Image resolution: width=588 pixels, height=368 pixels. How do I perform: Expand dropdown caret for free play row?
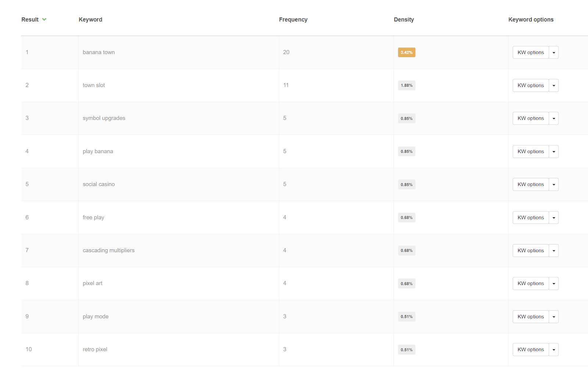click(553, 218)
